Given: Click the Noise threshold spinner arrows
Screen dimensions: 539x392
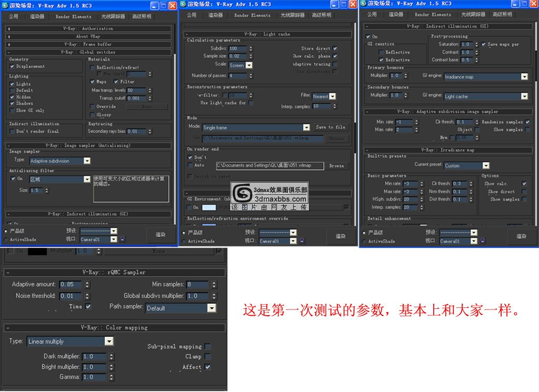Looking at the screenshot, I should tap(87, 296).
